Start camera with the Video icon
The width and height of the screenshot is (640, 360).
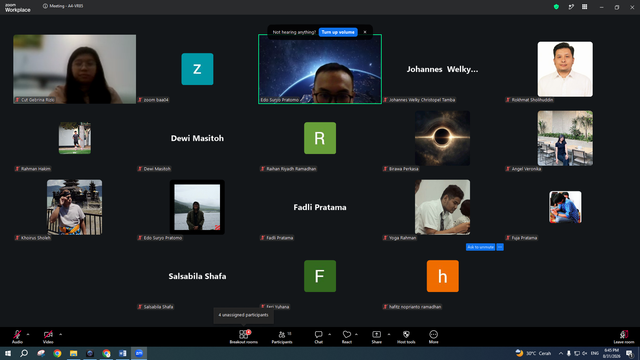48,337
